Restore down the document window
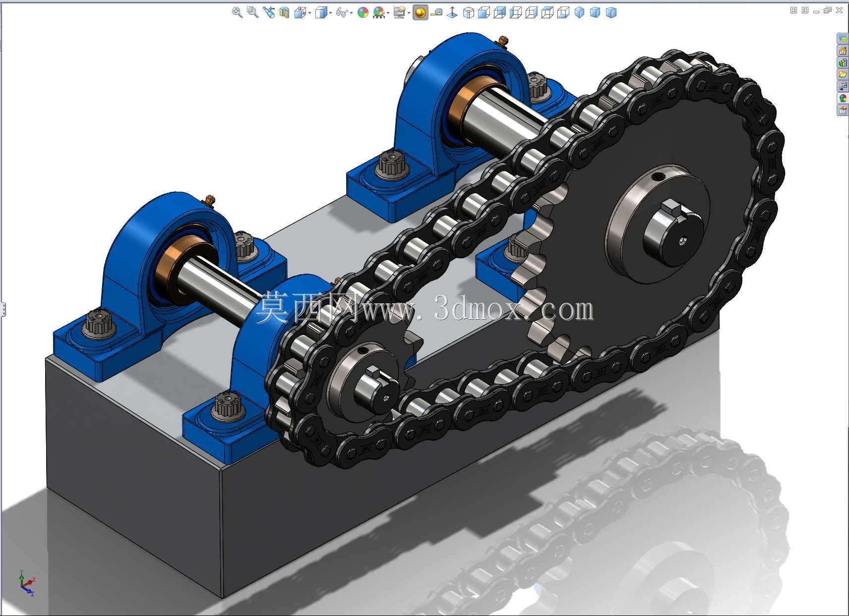The width and height of the screenshot is (849, 616). pyautogui.click(x=827, y=10)
